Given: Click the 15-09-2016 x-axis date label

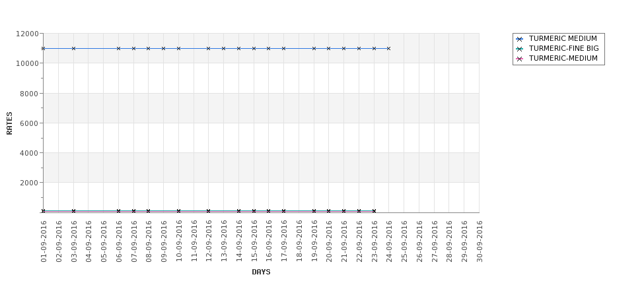Looking at the screenshot, I should coord(254,241).
